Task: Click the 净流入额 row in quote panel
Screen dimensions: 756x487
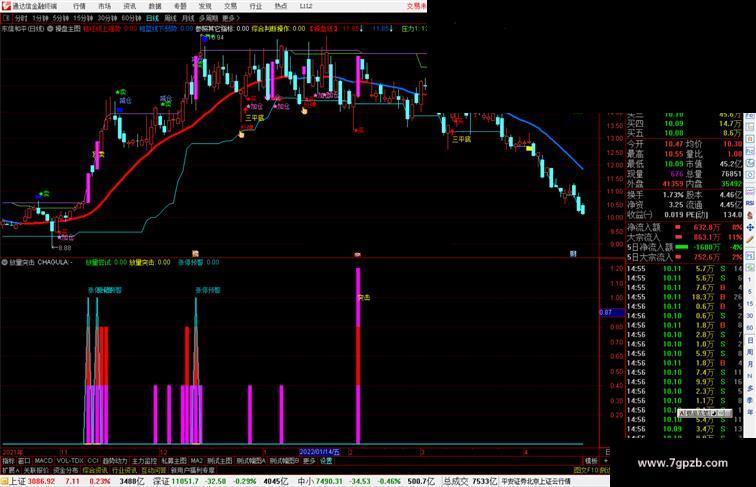Action: point(685,227)
